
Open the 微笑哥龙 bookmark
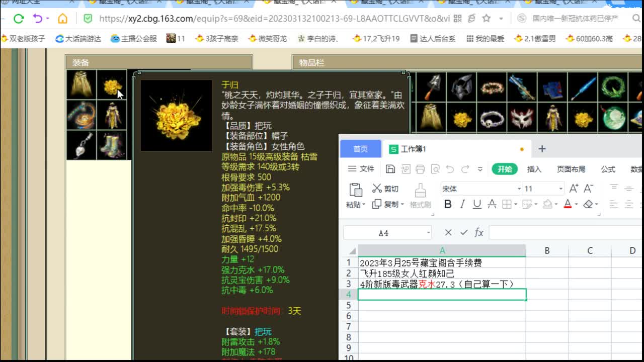click(269, 38)
